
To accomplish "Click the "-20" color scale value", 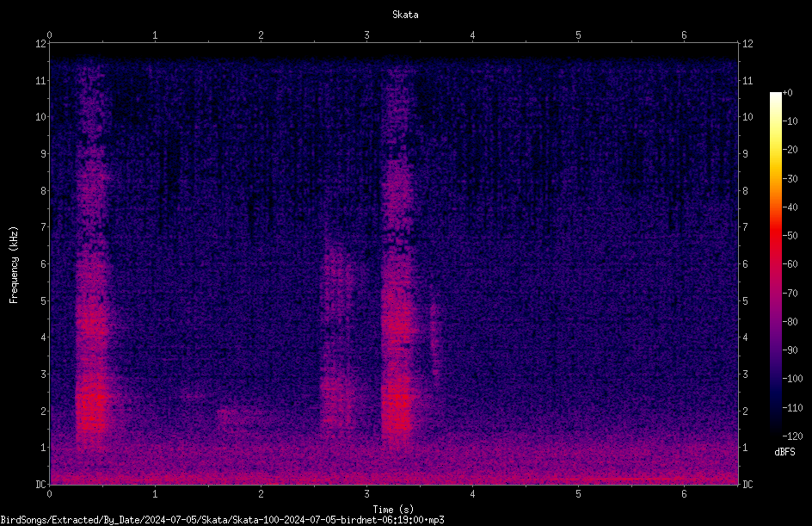I will click(790, 150).
